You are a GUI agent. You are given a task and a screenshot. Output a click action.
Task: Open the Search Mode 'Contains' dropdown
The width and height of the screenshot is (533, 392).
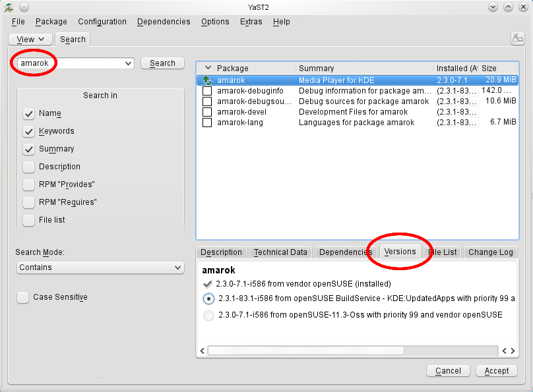click(x=100, y=267)
